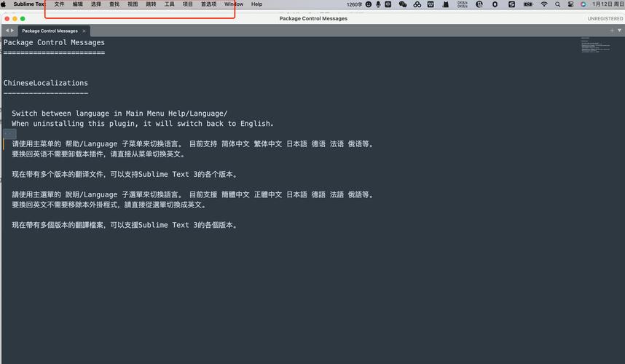Viewport: 625px width, 364px height.
Task: Click the Package Control Messages heading line
Action: 54,42
